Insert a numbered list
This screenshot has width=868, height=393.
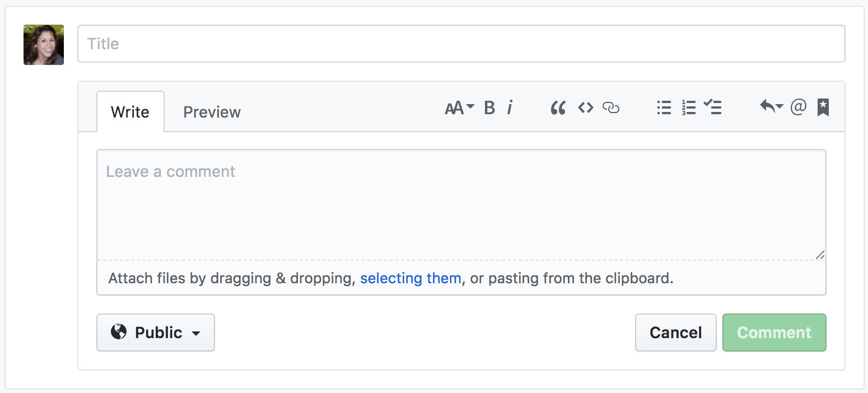click(689, 107)
